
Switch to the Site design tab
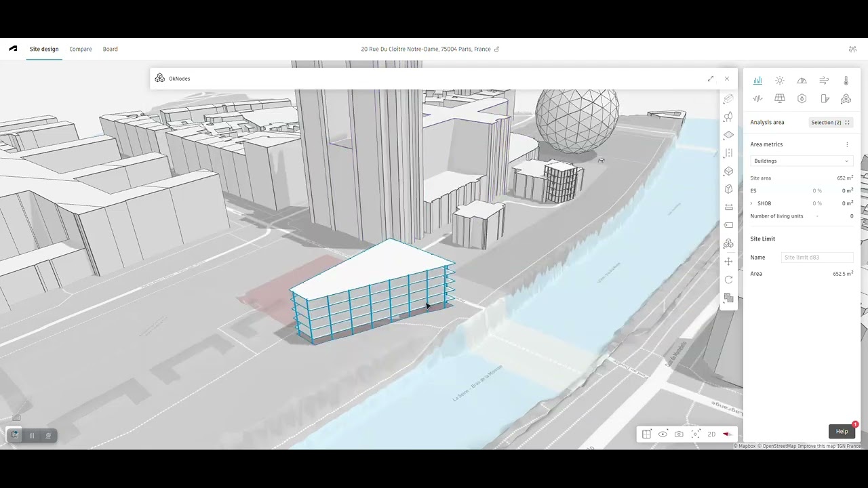coord(44,49)
